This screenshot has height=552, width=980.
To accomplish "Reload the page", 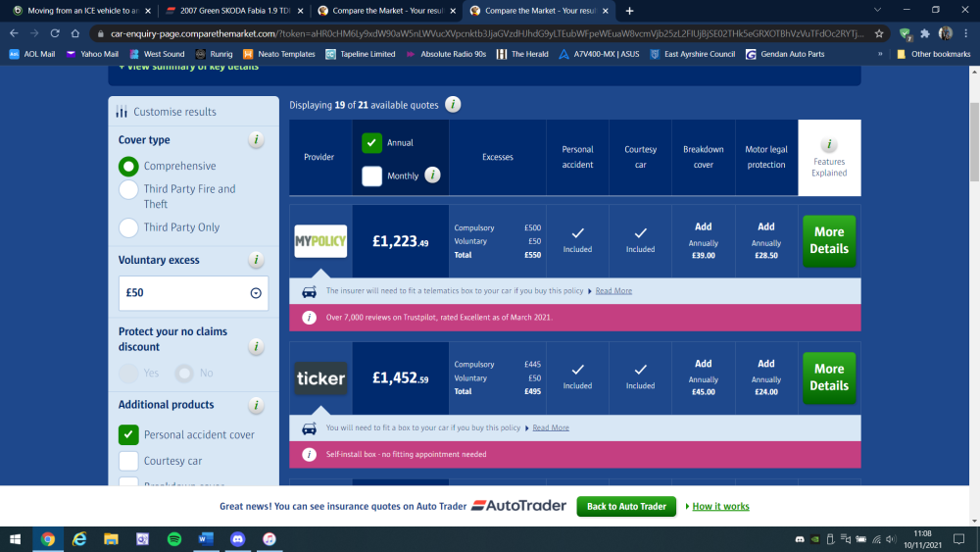I will click(x=55, y=33).
